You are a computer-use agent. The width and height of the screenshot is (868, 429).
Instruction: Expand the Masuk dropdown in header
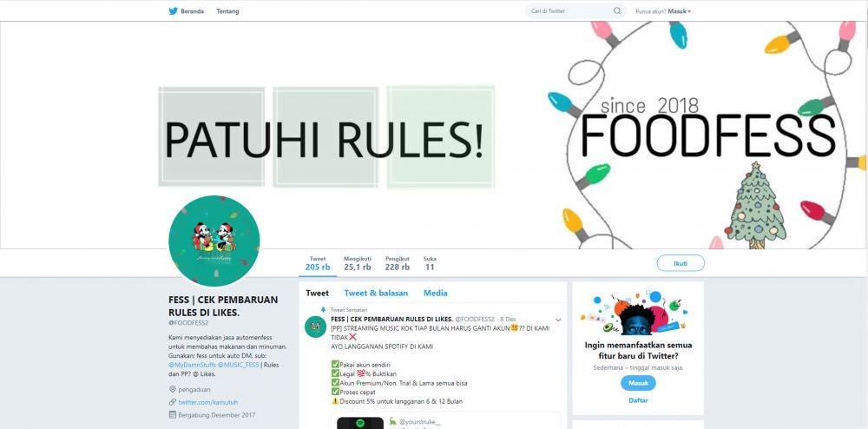pyautogui.click(x=680, y=11)
